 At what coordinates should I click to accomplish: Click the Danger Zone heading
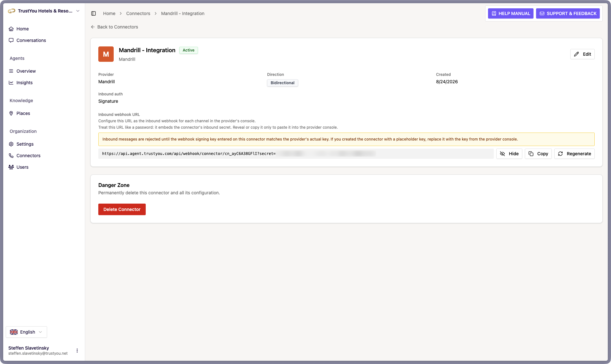(114, 185)
